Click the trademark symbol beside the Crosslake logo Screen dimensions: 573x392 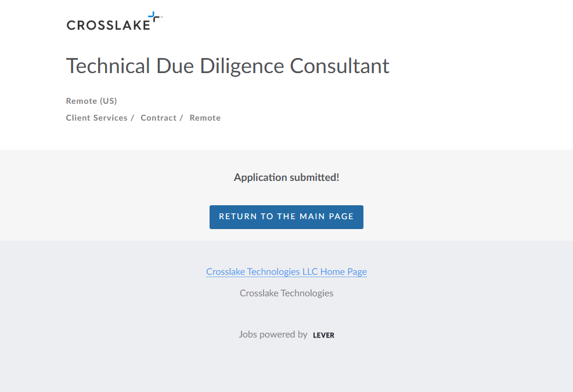point(161,17)
